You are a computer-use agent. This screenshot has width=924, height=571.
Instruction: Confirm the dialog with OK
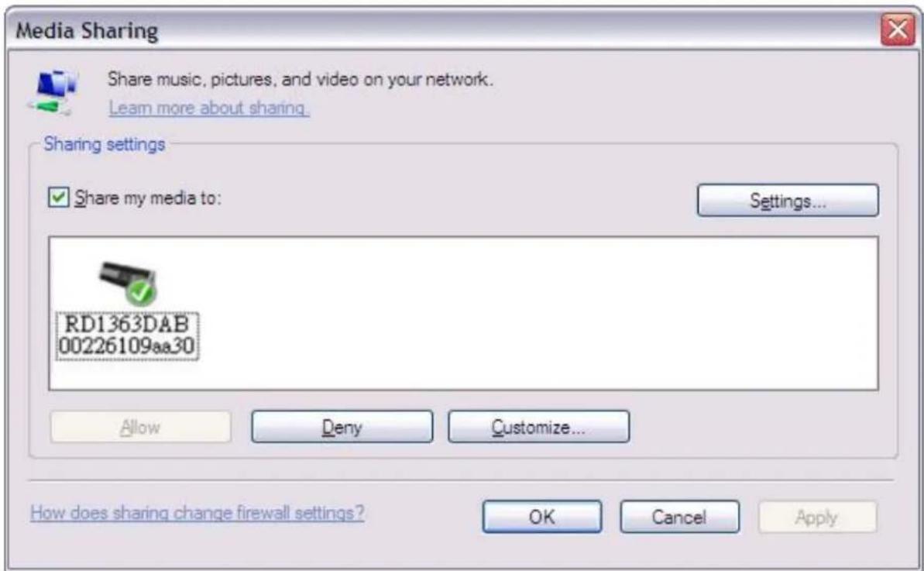(x=542, y=517)
